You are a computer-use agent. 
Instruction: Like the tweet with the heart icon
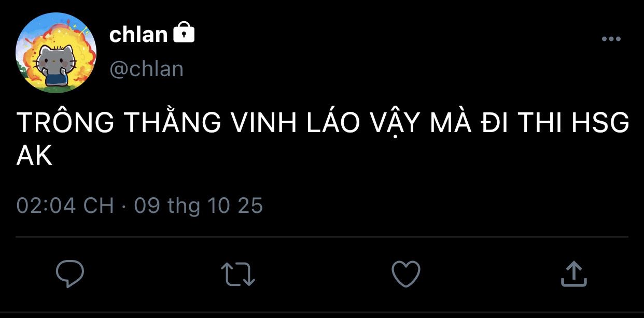(x=405, y=273)
